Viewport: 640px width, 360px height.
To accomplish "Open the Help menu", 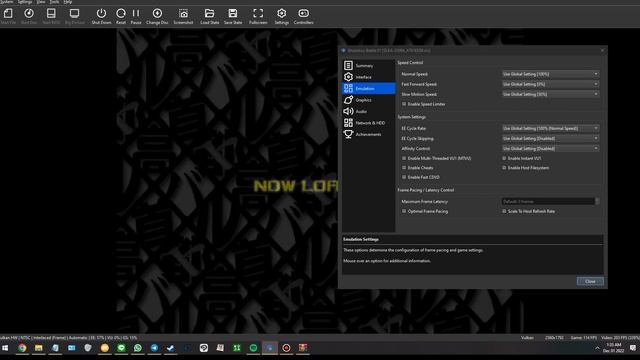I will pos(68,2).
